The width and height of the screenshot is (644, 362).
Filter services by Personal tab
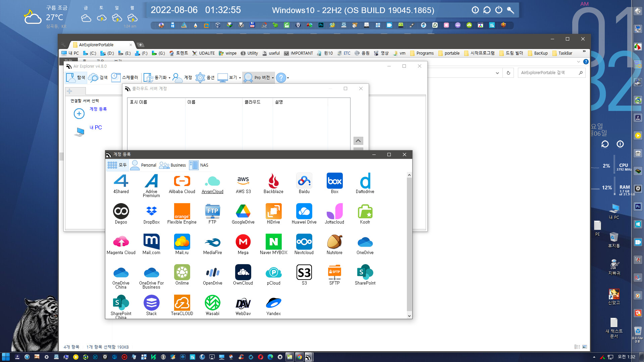(143, 165)
